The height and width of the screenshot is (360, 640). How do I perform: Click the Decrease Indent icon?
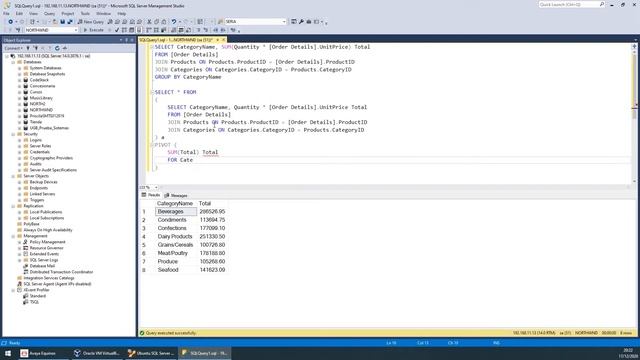(x=216, y=30)
